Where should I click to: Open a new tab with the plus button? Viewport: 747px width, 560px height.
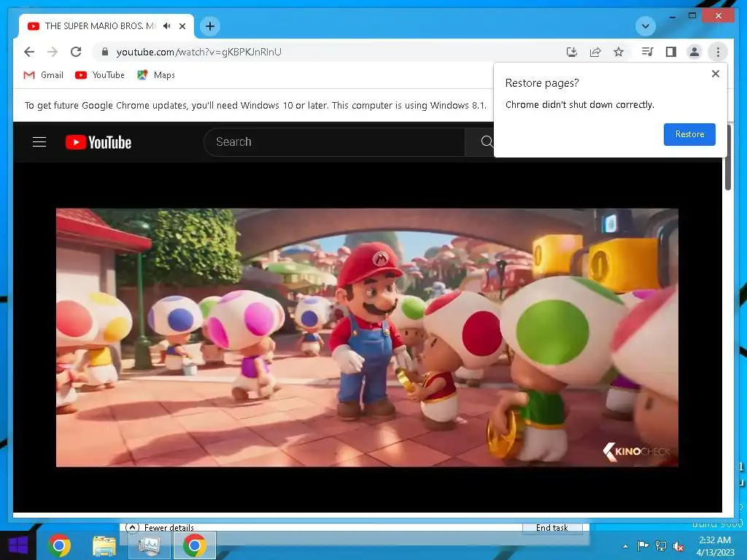210,26
